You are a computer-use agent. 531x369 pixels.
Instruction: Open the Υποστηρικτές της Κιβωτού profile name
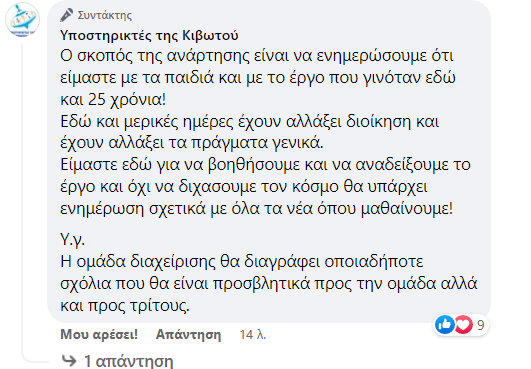tap(149, 35)
